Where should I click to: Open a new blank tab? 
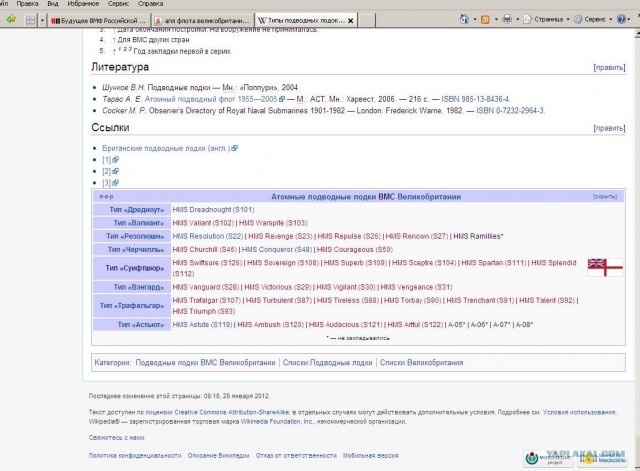[367, 20]
